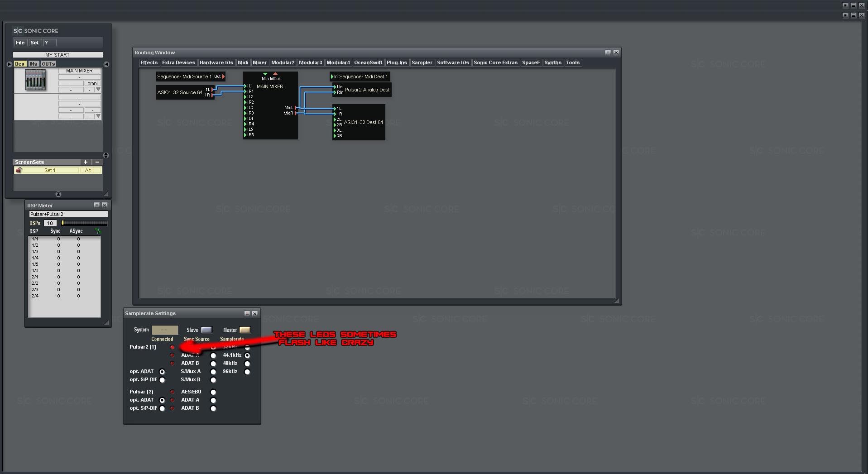Viewport: 868px width, 474px height.
Task: Click the 1L port on ASIO1-32 Source 64
Action: click(x=212, y=90)
